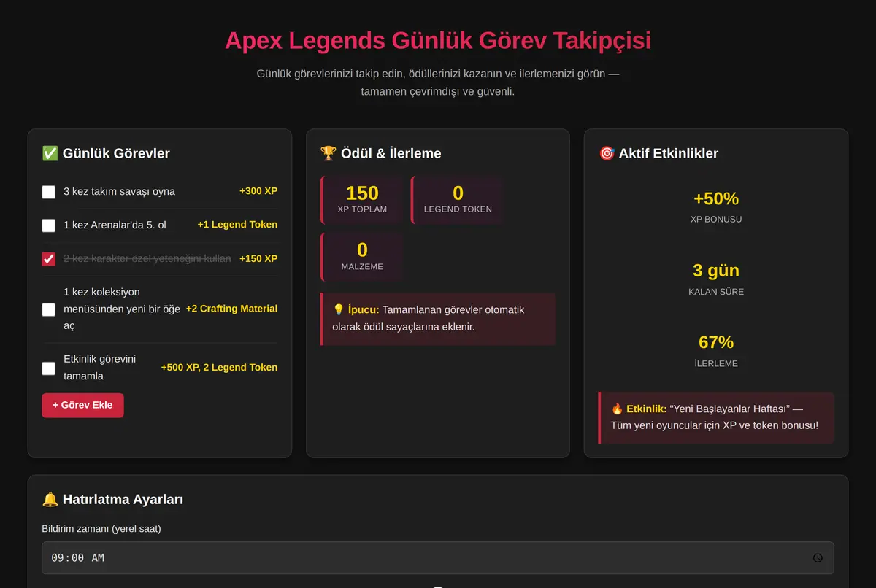Check the '3 kez takım savaşı oyna' task

tap(49, 192)
